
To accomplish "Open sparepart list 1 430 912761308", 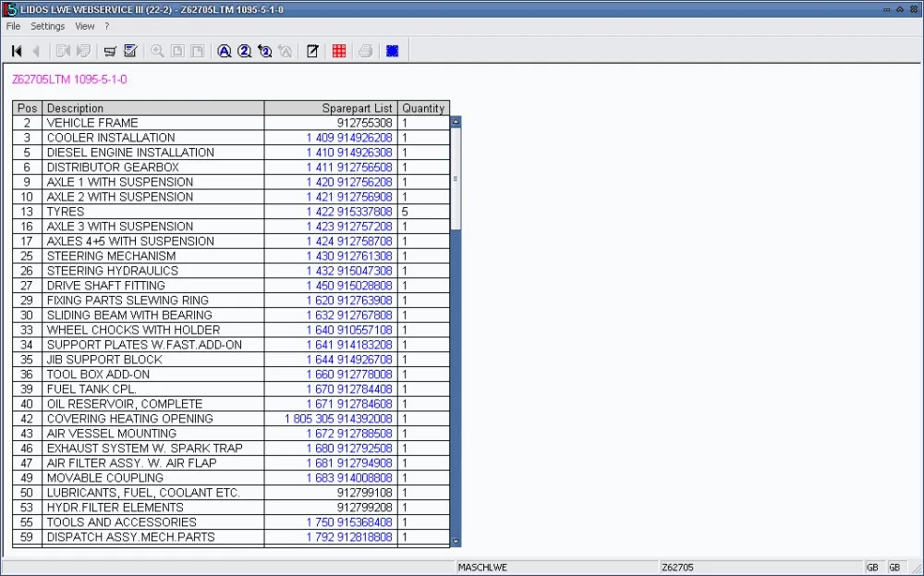I will coord(349,256).
